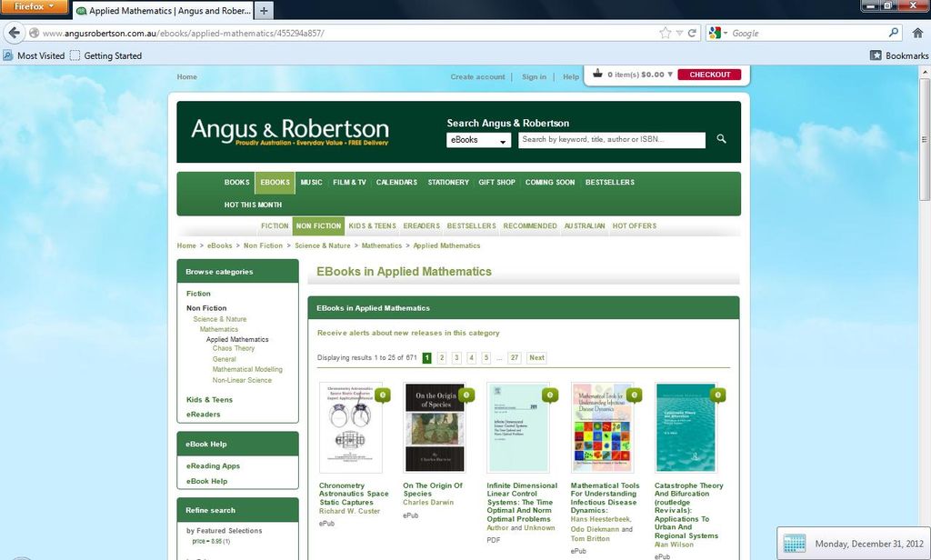Screen dimensions: 931x560
Task: Switch to FICTION sub-tab
Action: (x=275, y=226)
